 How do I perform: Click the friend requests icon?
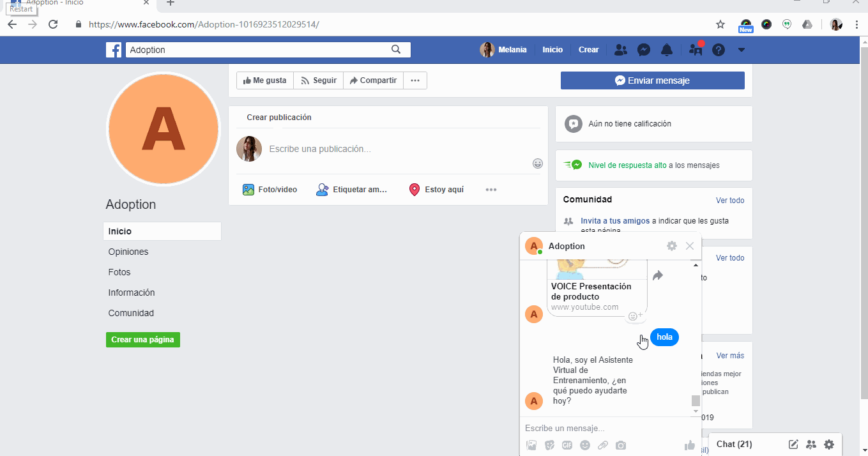click(620, 50)
